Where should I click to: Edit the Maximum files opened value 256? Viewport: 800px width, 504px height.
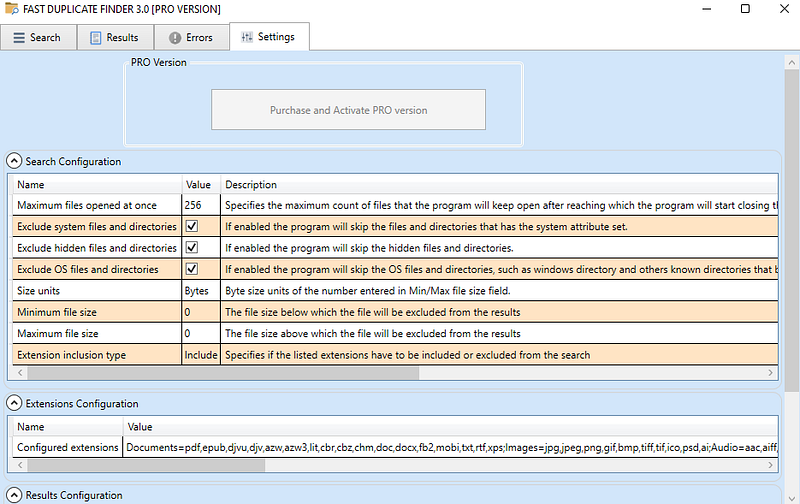point(201,205)
